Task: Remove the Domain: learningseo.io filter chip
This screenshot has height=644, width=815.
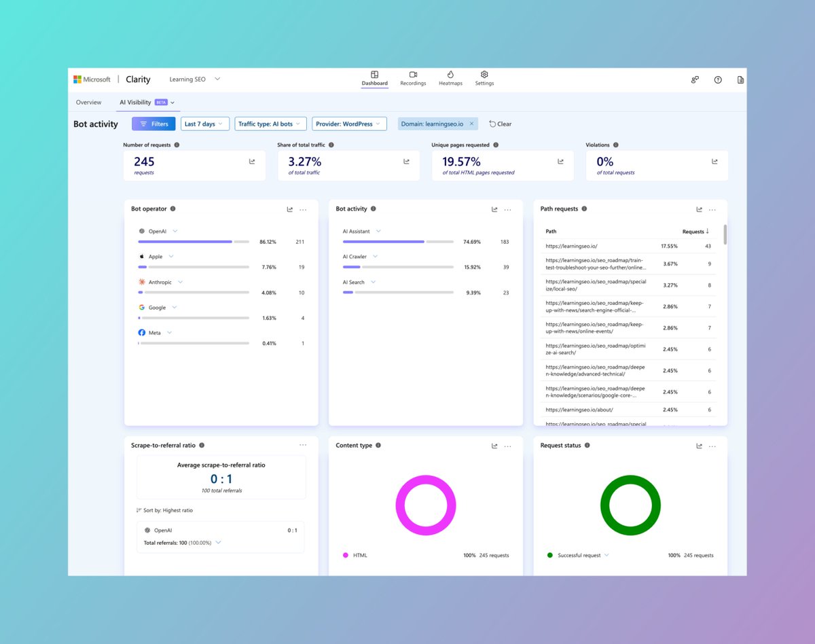Action: (471, 124)
